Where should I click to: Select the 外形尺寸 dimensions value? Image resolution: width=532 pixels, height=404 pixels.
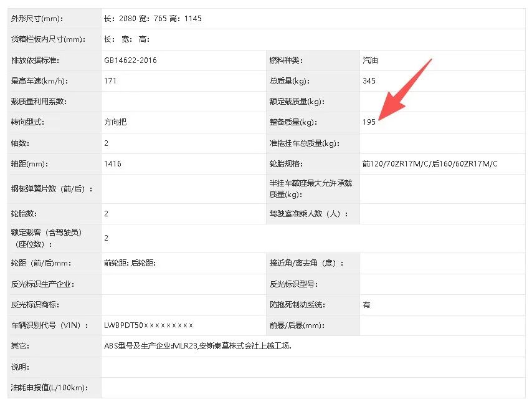[153, 19]
